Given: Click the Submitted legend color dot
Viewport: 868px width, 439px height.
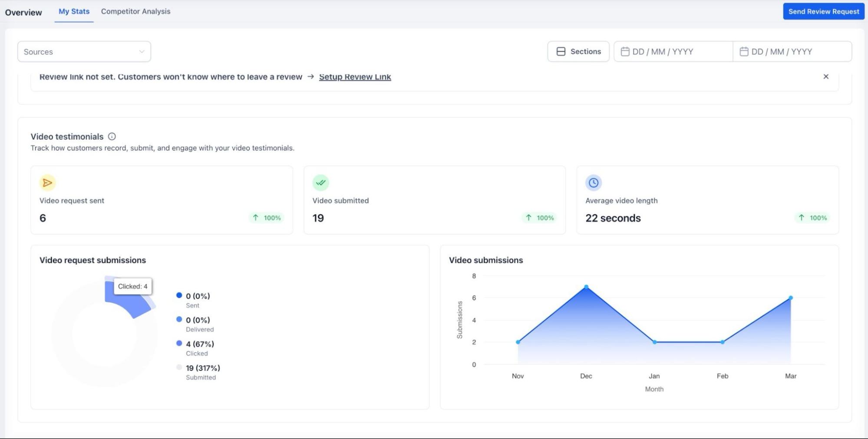Looking at the screenshot, I should tap(179, 367).
